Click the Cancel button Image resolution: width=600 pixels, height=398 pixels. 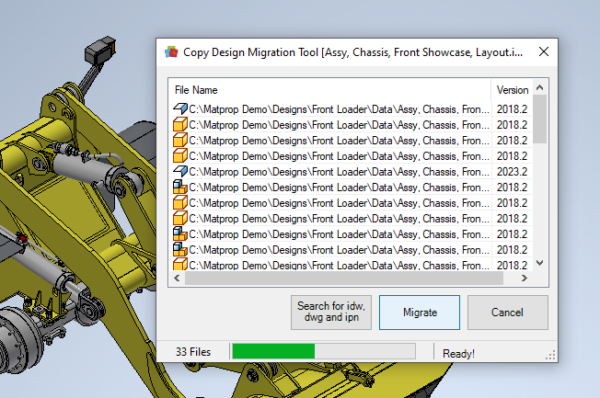(507, 312)
